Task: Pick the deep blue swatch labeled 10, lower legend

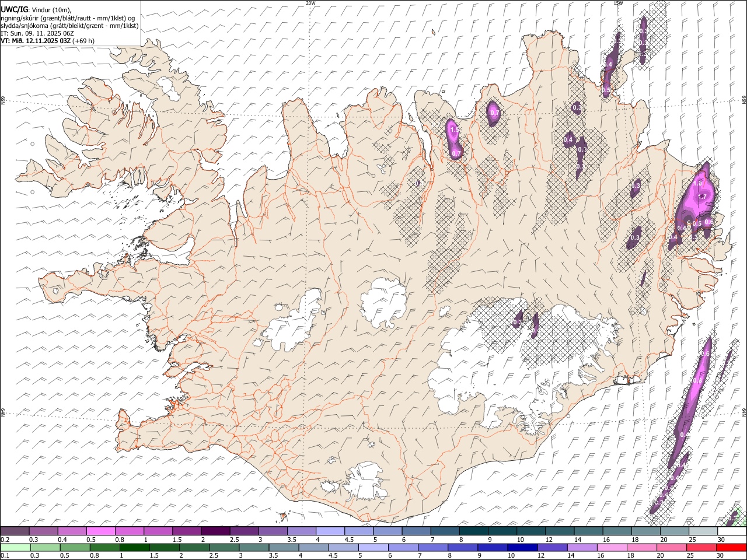Action: 522,547
